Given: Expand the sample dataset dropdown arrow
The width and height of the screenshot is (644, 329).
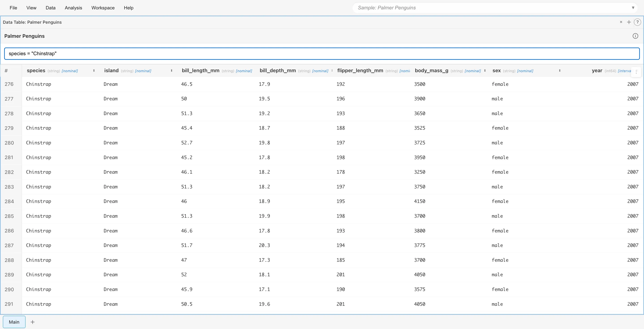Looking at the screenshot, I should (x=633, y=8).
